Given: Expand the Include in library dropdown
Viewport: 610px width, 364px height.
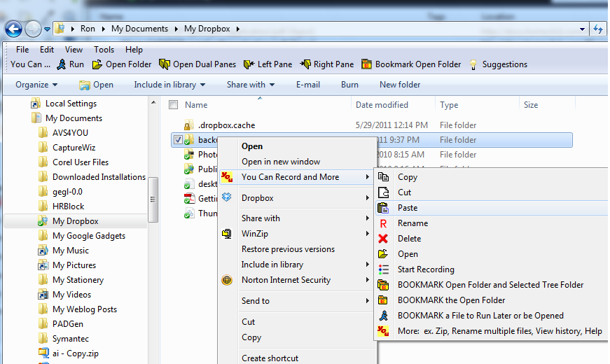Looking at the screenshot, I should click(169, 85).
